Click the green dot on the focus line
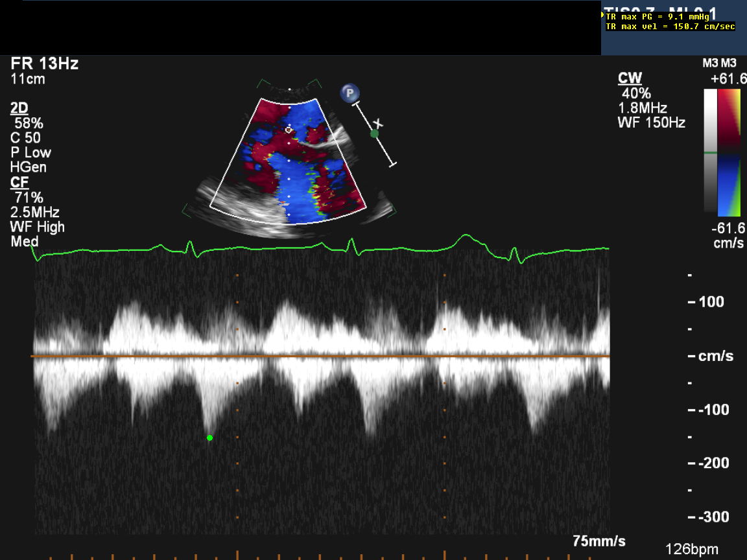Image resolution: width=747 pixels, height=560 pixels. click(x=374, y=134)
